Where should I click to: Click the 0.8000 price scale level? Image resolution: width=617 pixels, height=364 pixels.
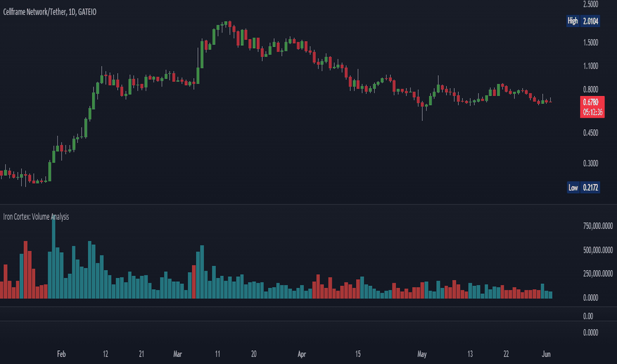(x=591, y=89)
